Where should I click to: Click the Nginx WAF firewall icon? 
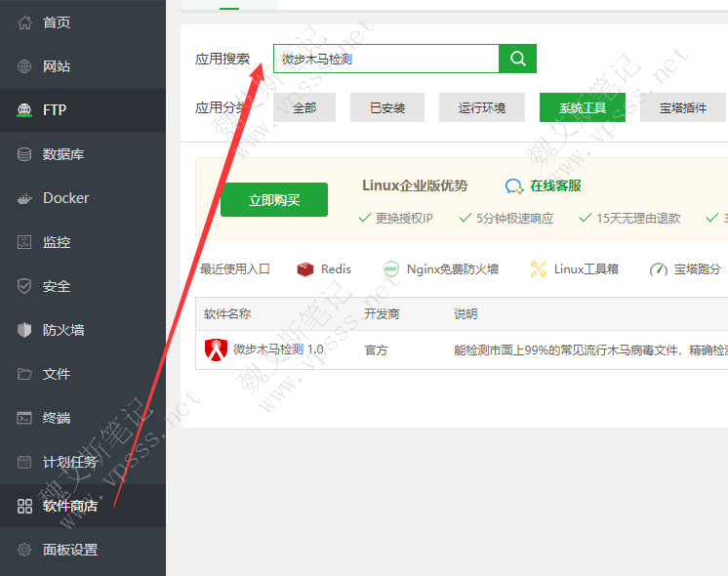click(x=391, y=268)
